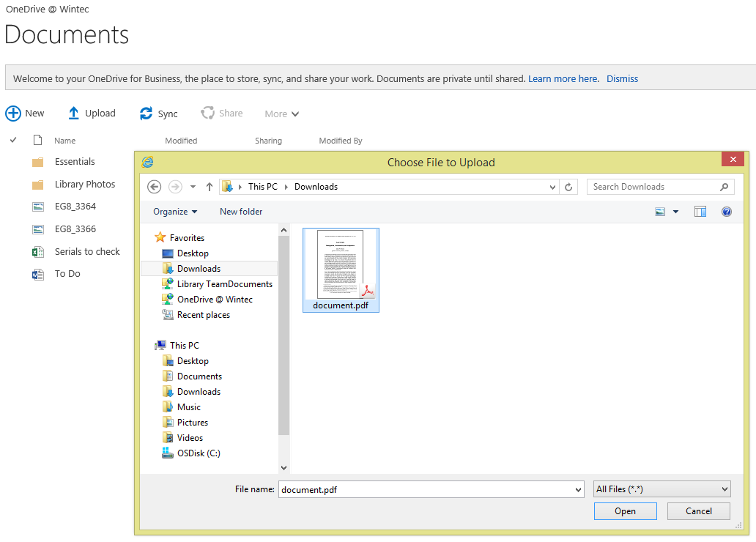756x542 pixels.
Task: Click the Modified By column header
Action: [341, 141]
